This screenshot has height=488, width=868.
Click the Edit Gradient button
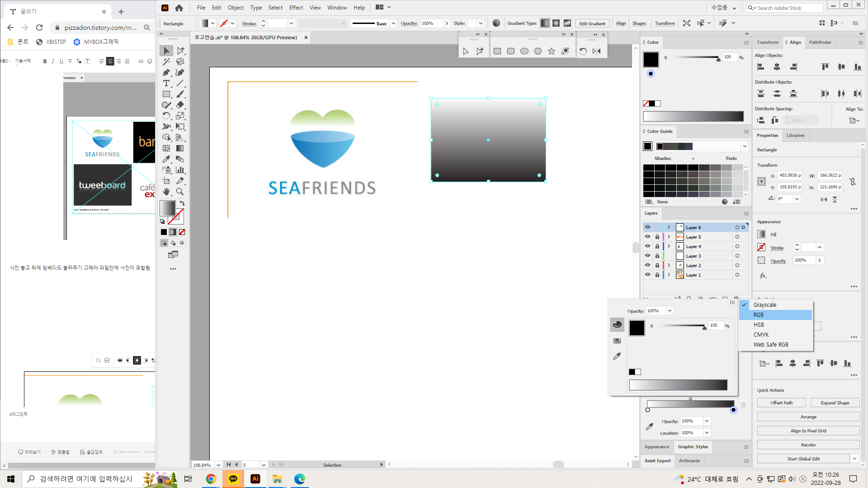click(x=592, y=23)
